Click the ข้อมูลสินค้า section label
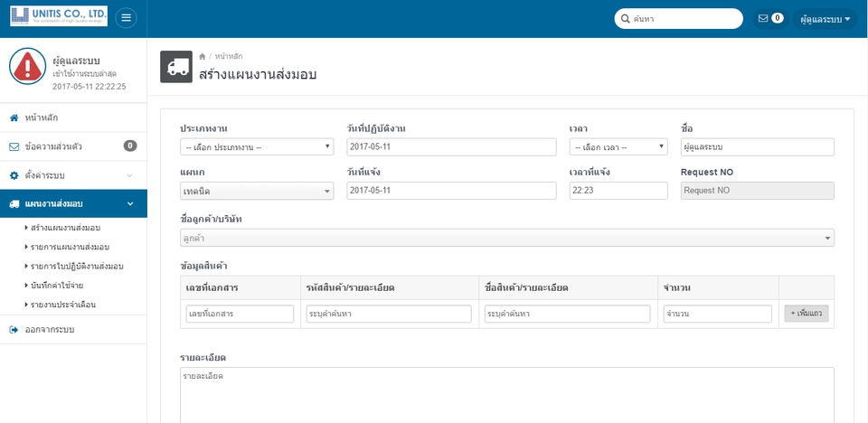 click(x=203, y=266)
